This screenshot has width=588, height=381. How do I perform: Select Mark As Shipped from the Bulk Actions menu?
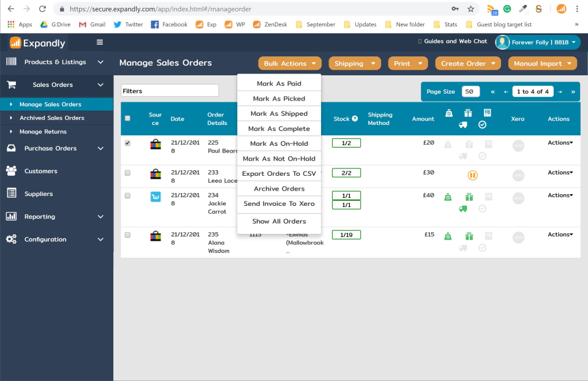pos(279,113)
